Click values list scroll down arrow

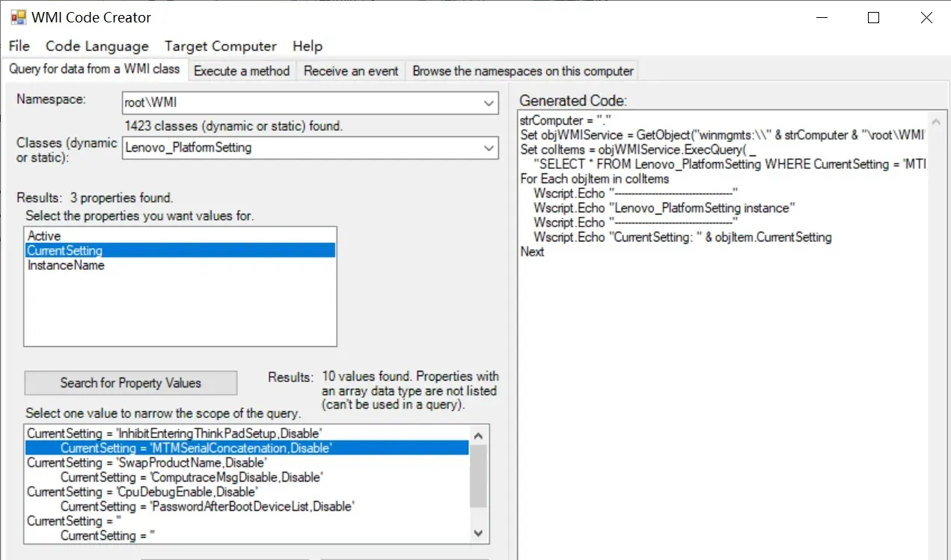(479, 533)
